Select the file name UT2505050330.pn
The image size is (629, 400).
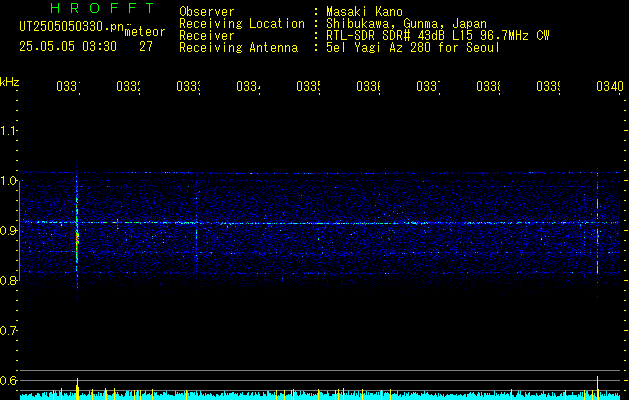[72, 27]
